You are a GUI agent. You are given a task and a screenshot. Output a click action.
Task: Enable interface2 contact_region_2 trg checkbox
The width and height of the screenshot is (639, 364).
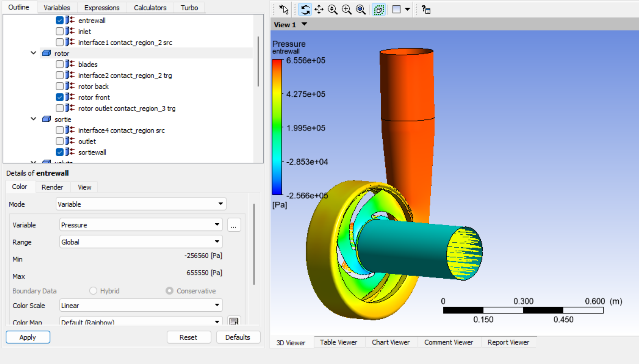[x=59, y=75]
